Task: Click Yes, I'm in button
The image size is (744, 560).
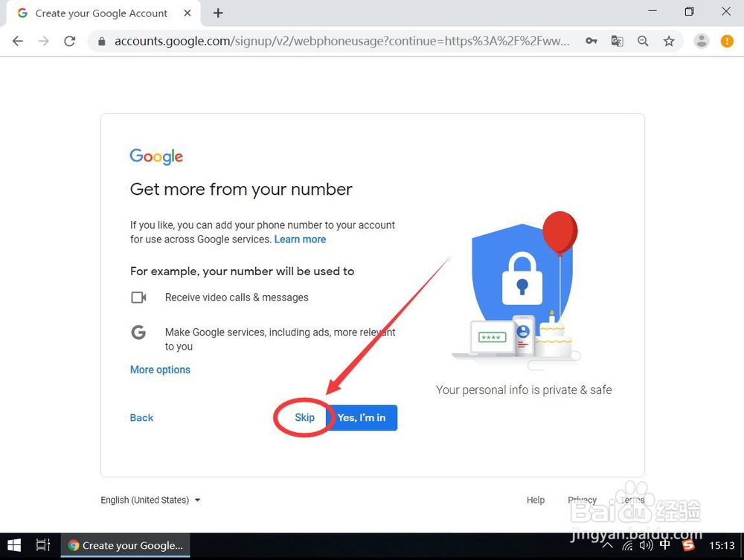Action: [362, 418]
